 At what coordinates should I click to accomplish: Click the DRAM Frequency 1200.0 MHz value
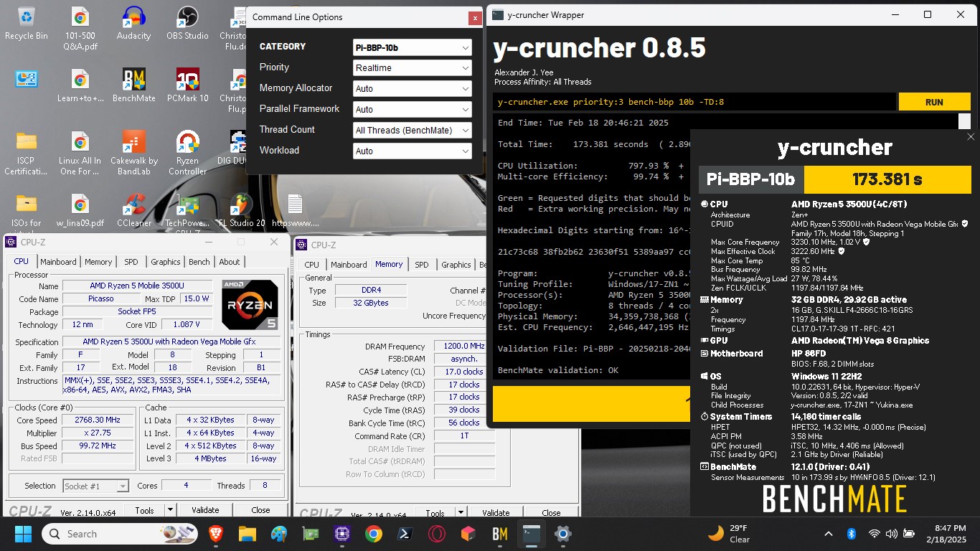[463, 346]
